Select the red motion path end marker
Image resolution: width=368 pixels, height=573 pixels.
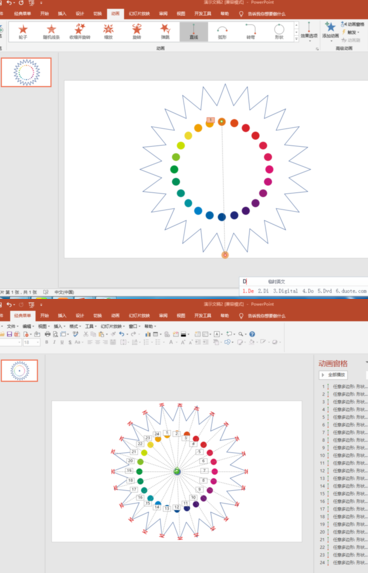(x=225, y=255)
